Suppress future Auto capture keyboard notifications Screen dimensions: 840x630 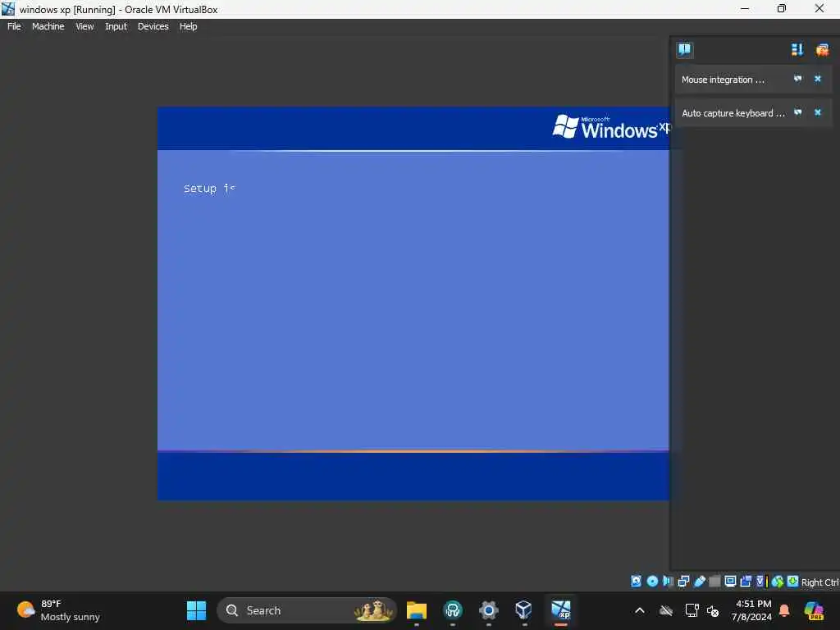point(797,112)
